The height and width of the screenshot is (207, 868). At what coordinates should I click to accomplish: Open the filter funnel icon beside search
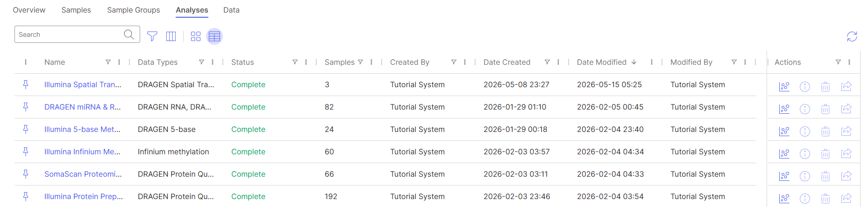tap(152, 36)
